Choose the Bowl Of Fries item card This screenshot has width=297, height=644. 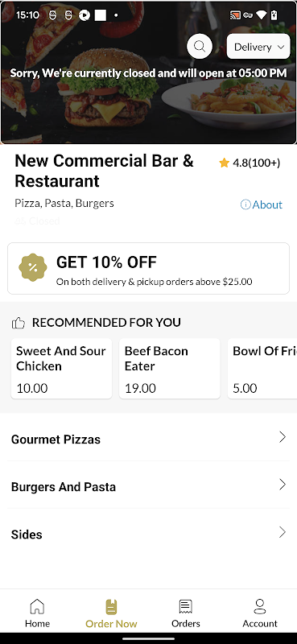tap(262, 369)
